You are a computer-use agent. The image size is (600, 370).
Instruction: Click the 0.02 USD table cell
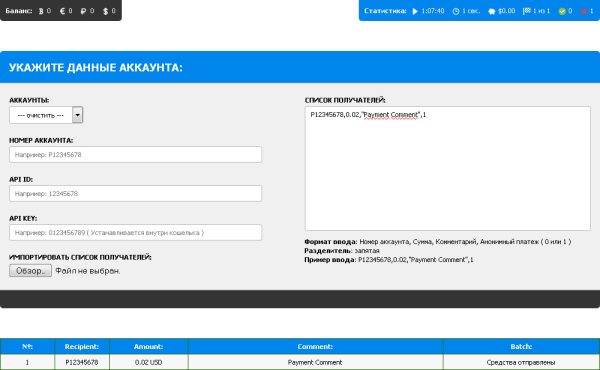(x=148, y=362)
